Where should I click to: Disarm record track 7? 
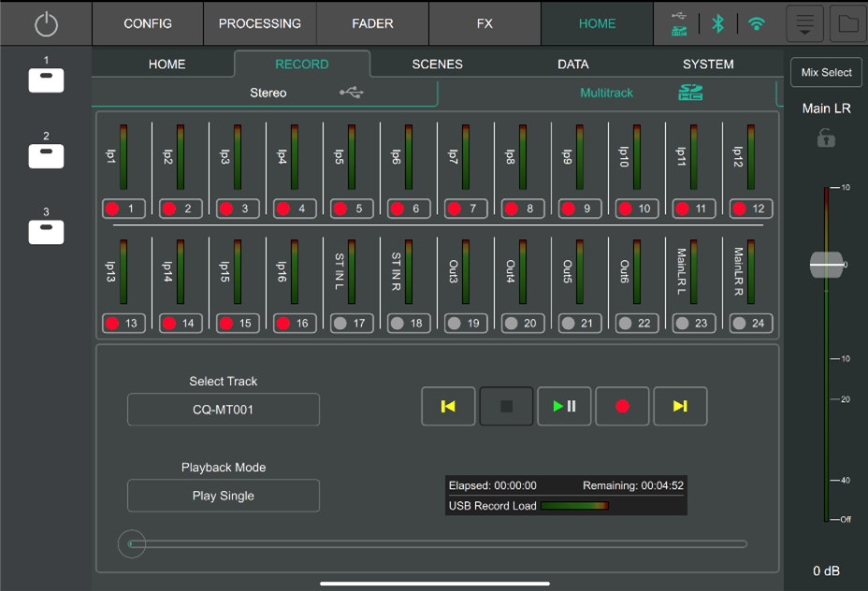466,209
